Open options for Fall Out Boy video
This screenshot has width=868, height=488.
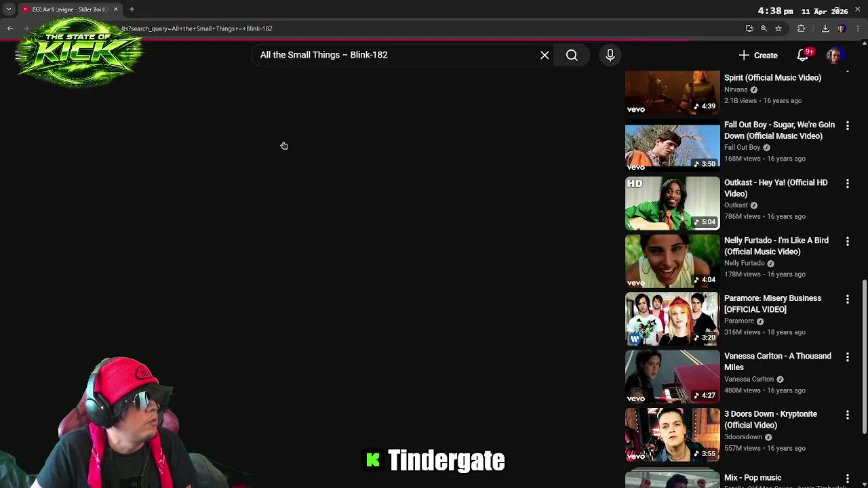[x=847, y=125]
